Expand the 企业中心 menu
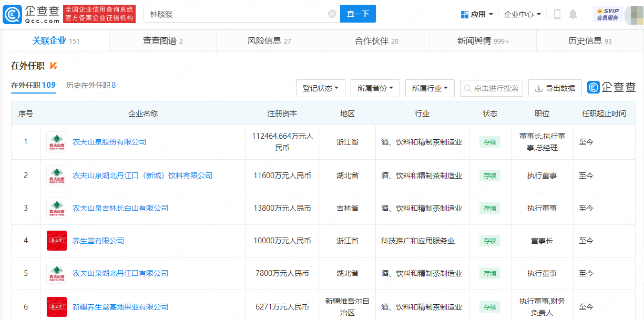 pyautogui.click(x=522, y=14)
